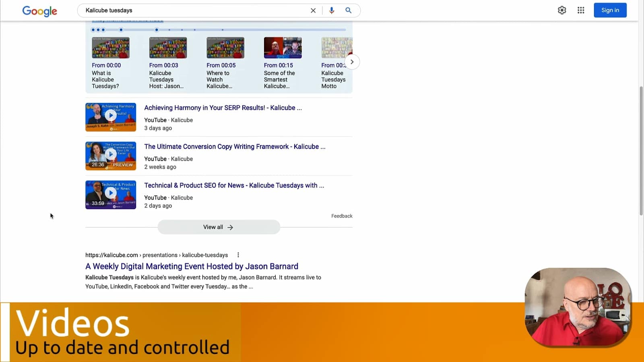Image resolution: width=644 pixels, height=362 pixels.
Task: Play the 'Technical & Product SEO' video thumbnail
Action: [111, 195]
